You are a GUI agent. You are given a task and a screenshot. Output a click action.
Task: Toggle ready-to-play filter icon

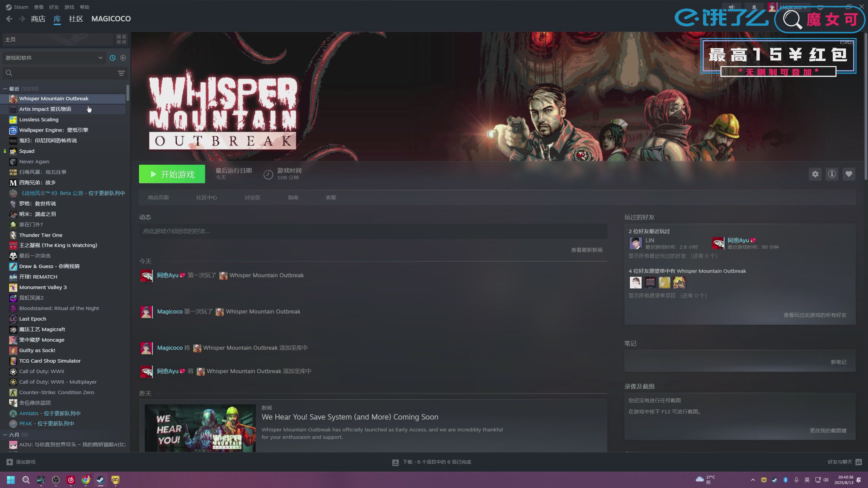123,58
